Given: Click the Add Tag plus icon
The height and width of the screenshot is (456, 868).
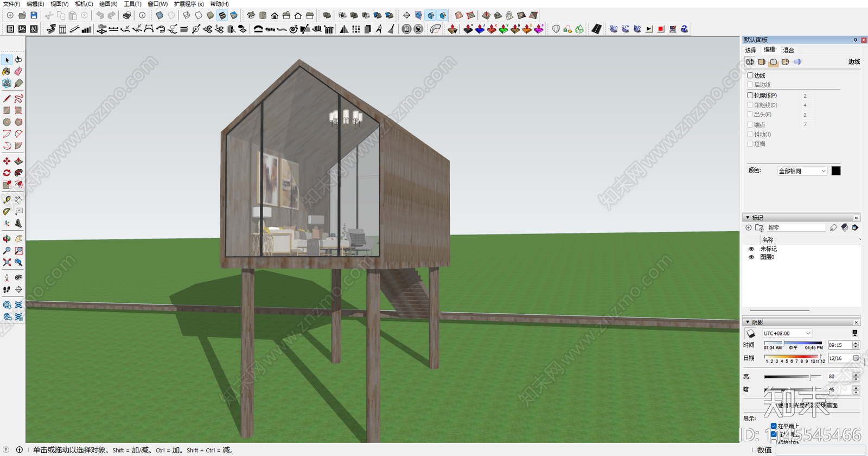Looking at the screenshot, I should 749,227.
